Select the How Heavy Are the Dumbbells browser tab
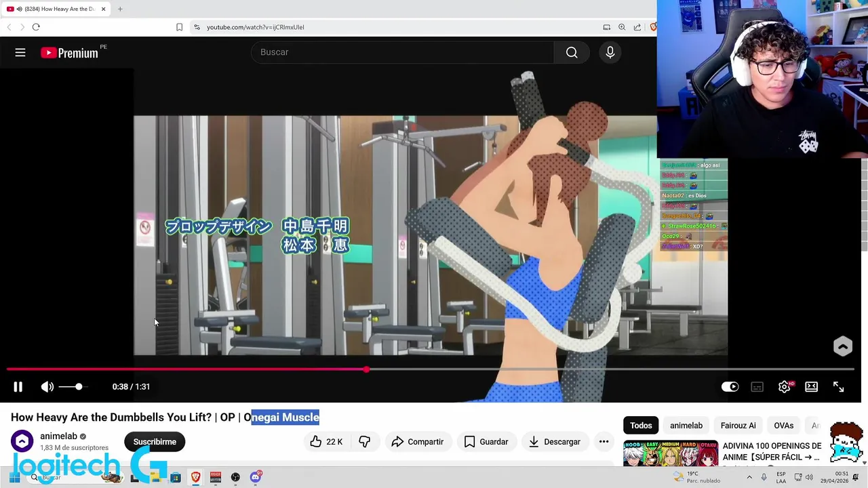The height and width of the screenshot is (488, 868). (x=56, y=9)
